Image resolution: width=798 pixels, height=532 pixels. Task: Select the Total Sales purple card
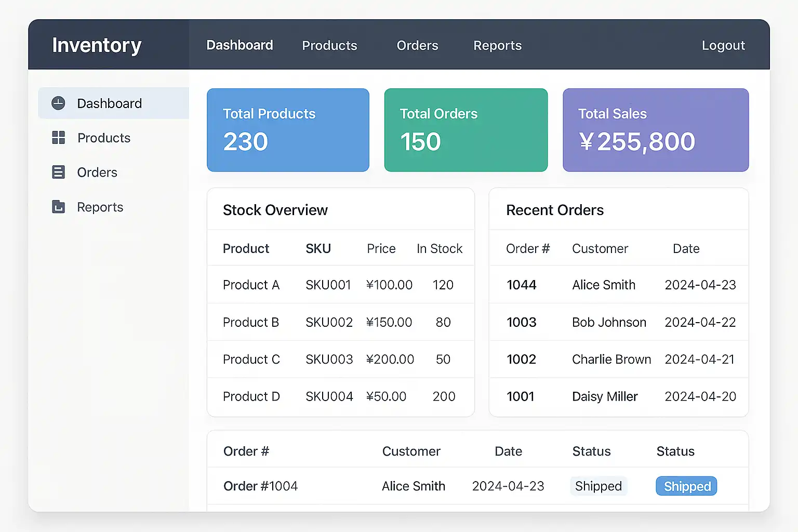(655, 130)
